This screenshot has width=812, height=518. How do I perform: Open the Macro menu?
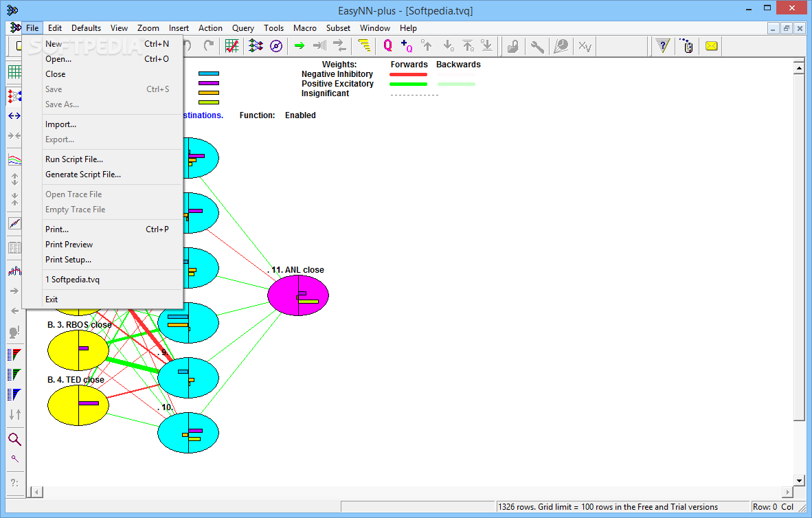pos(304,28)
